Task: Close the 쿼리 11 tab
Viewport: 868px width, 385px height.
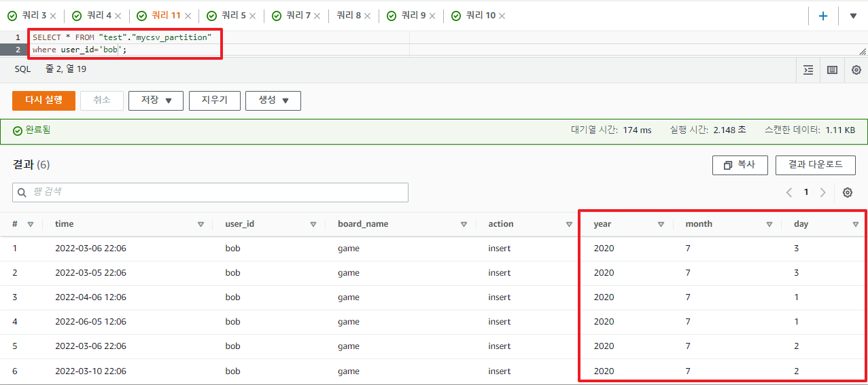Action: tap(188, 16)
